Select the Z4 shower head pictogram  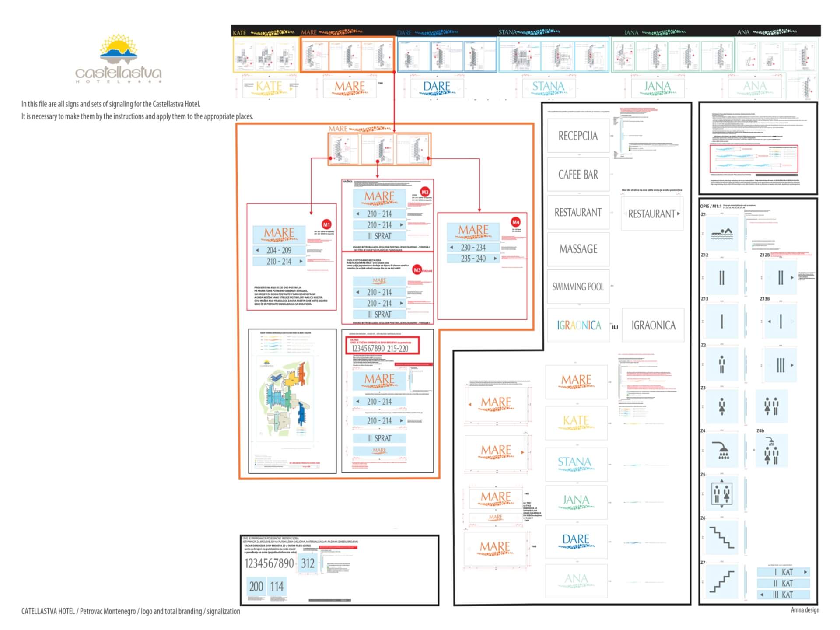tap(721, 450)
